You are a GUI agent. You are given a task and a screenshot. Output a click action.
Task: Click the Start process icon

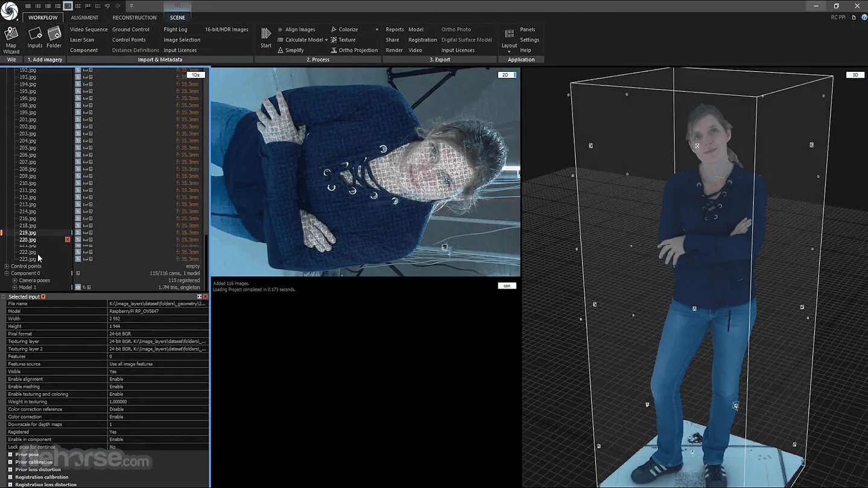click(x=266, y=37)
